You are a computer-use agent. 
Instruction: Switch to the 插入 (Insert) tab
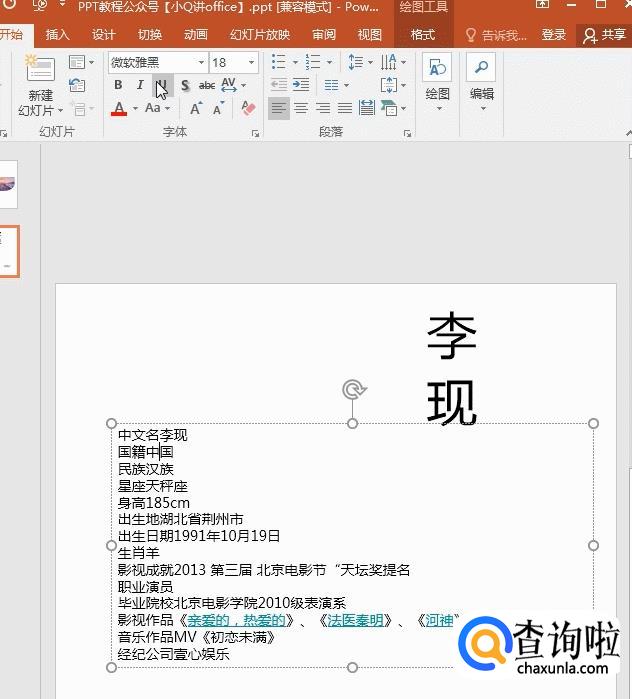click(x=58, y=35)
